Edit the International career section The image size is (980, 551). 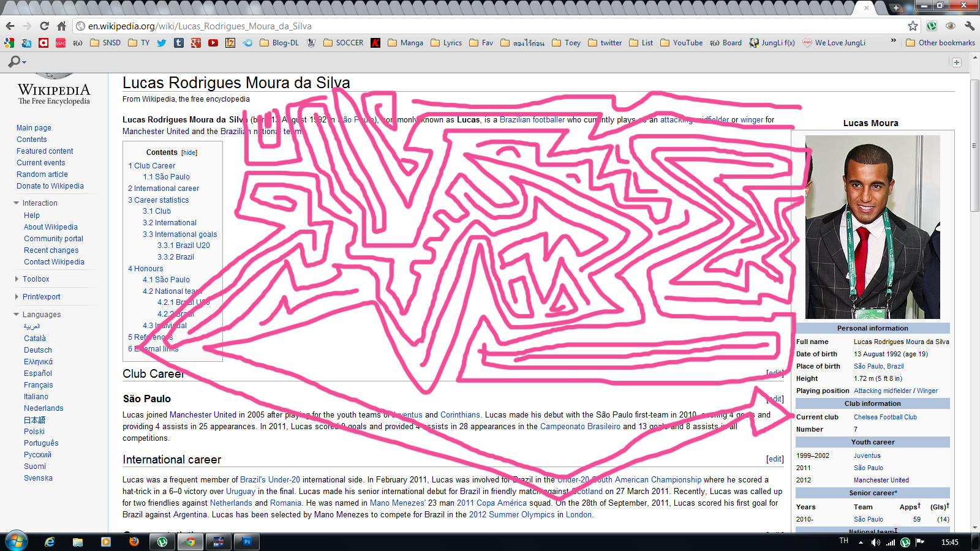click(x=775, y=459)
